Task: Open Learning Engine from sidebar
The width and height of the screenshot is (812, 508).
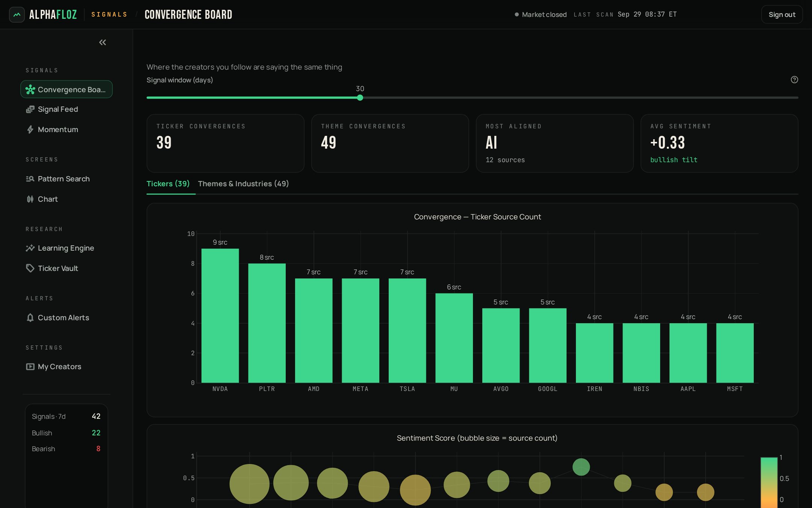Action: [x=67, y=248]
